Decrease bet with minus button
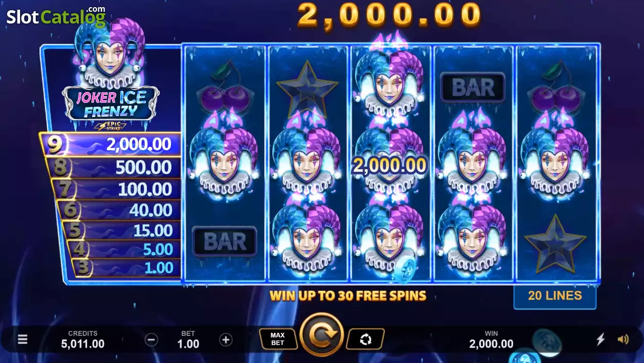This screenshot has width=644, height=363. click(x=151, y=339)
